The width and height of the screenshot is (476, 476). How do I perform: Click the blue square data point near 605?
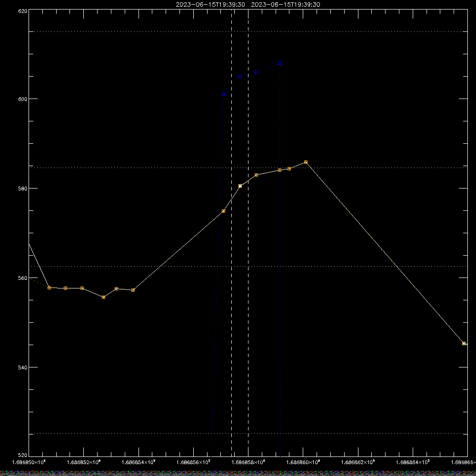pos(240,77)
